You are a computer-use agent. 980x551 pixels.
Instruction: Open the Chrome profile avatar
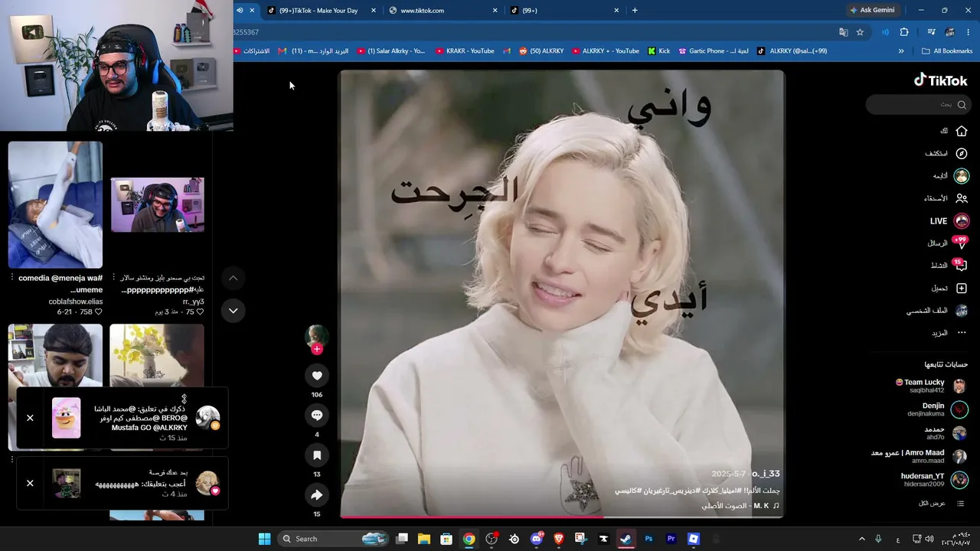[950, 32]
